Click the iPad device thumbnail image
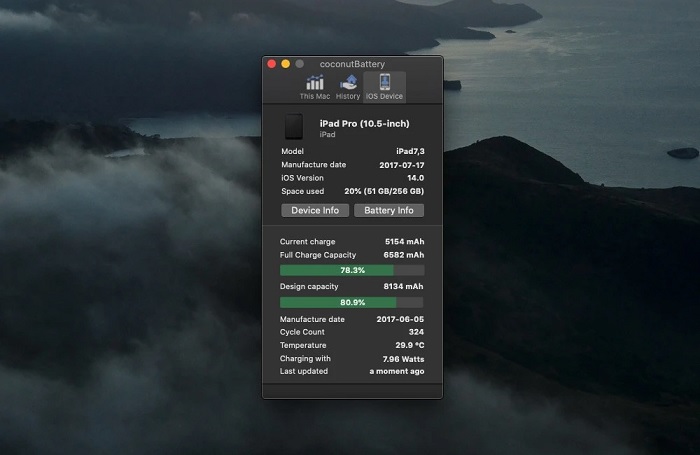The height and width of the screenshot is (455, 700). tap(294, 127)
